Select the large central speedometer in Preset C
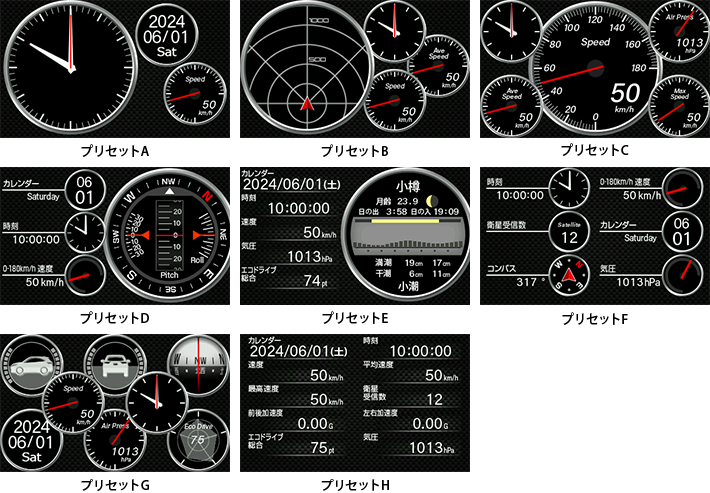This screenshot has height=493, width=710. pyautogui.click(x=595, y=70)
